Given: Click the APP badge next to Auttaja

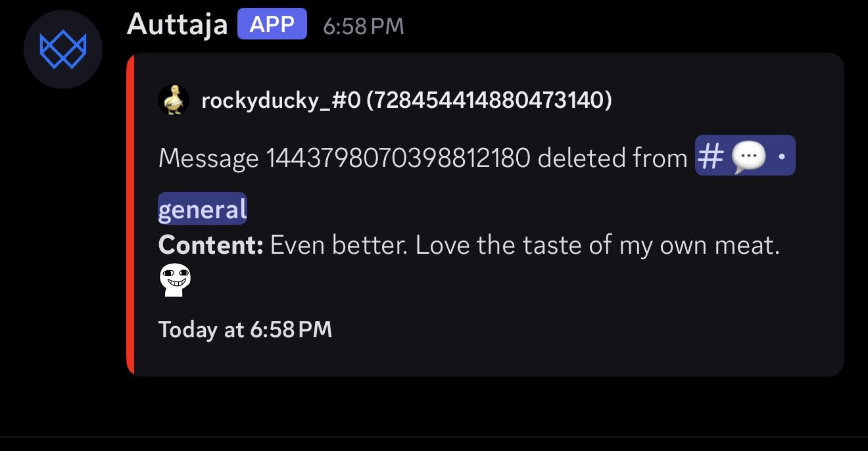Looking at the screenshot, I should point(272,24).
